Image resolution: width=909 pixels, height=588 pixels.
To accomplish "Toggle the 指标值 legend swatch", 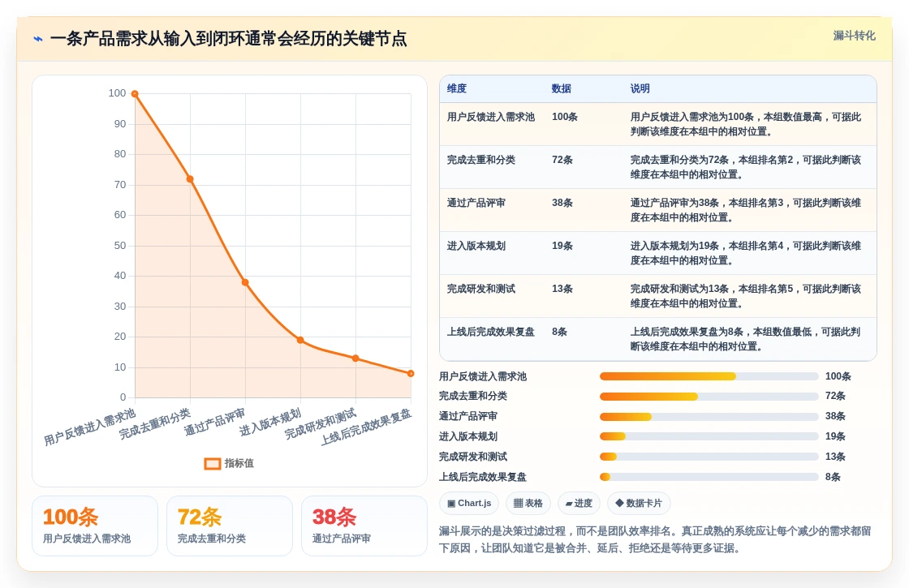I will click(213, 463).
